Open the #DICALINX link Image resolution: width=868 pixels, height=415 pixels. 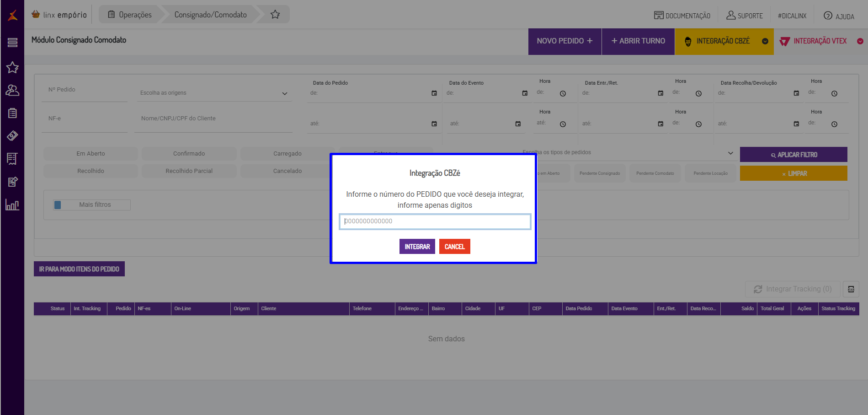pos(792,16)
